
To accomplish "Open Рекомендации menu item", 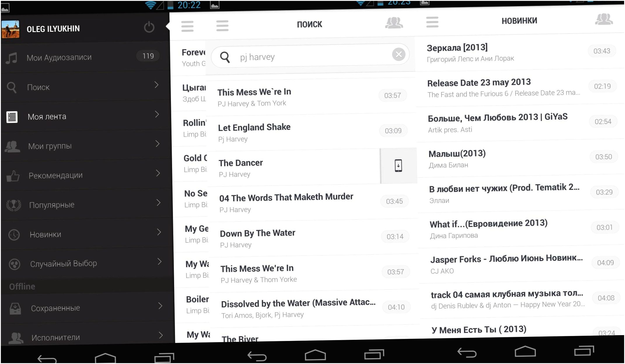I will (87, 175).
